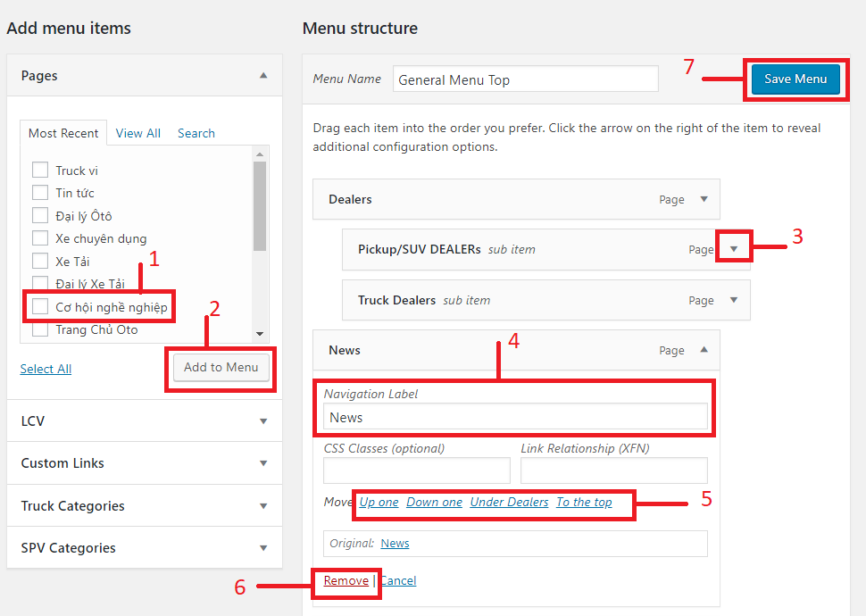Tick the Xe chuyên dụng checkbox
Viewport: 866px width, 616px height.
[x=40, y=237]
